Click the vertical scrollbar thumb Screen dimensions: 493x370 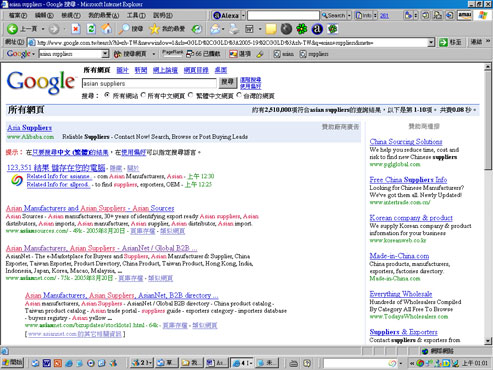(488, 120)
